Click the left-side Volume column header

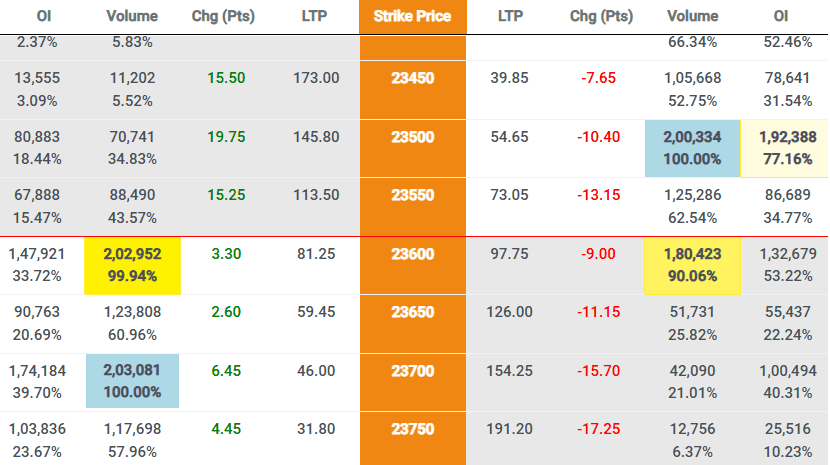pos(132,16)
